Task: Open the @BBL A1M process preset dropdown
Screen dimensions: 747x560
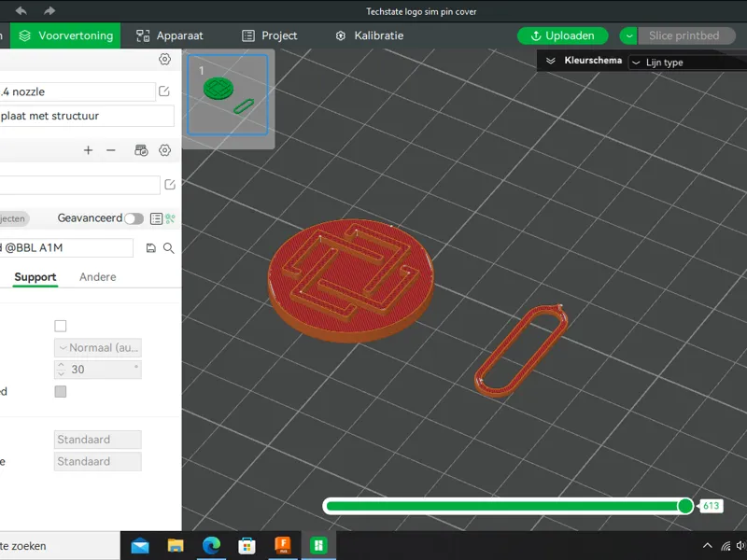Action: 66,247
